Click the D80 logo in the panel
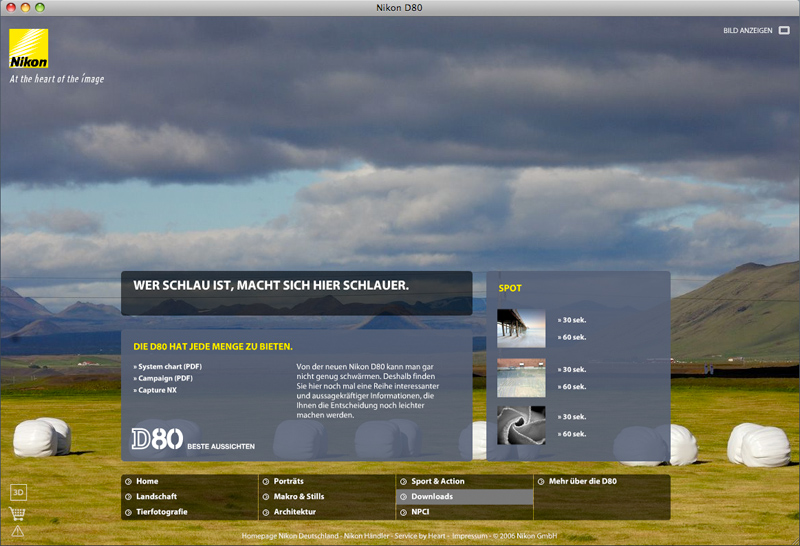 coord(157,439)
